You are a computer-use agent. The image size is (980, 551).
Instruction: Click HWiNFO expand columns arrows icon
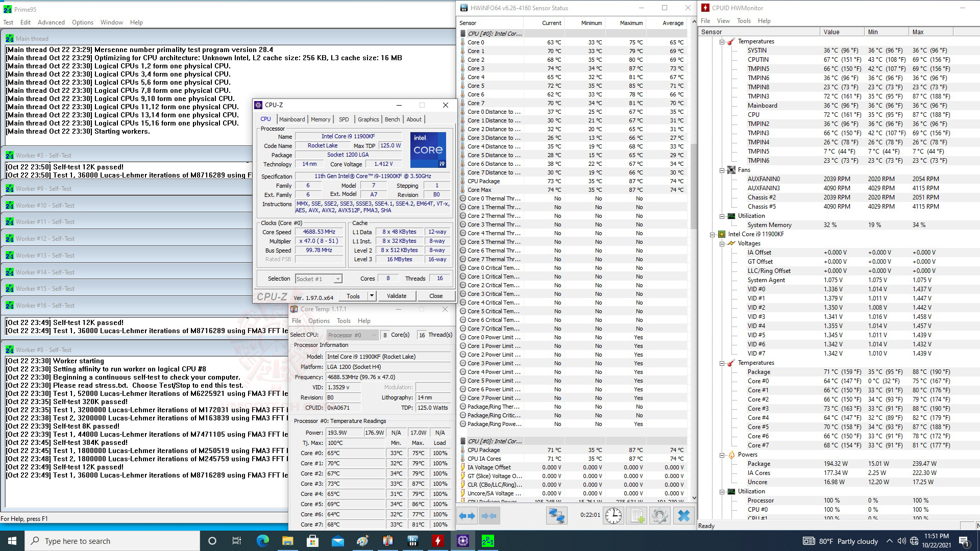coord(467,516)
